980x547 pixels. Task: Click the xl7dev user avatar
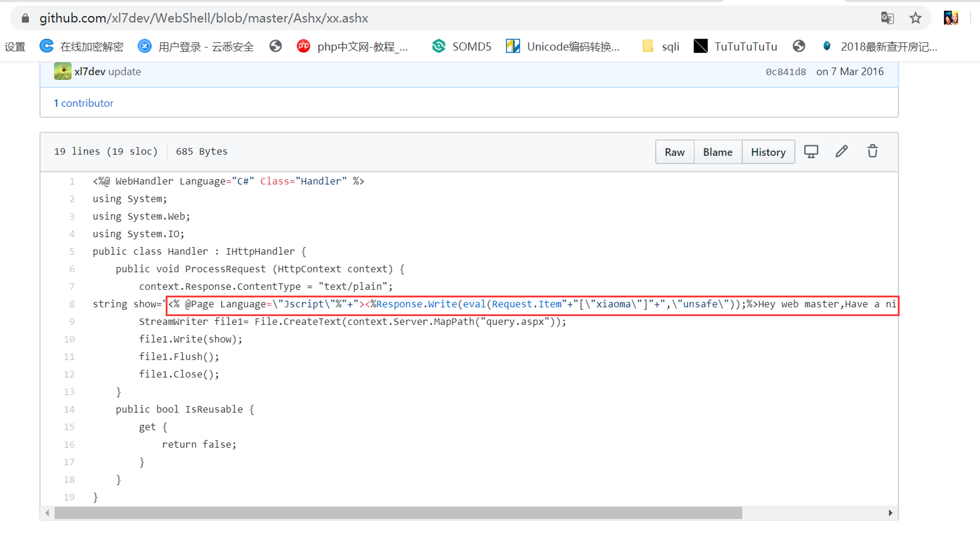point(62,72)
